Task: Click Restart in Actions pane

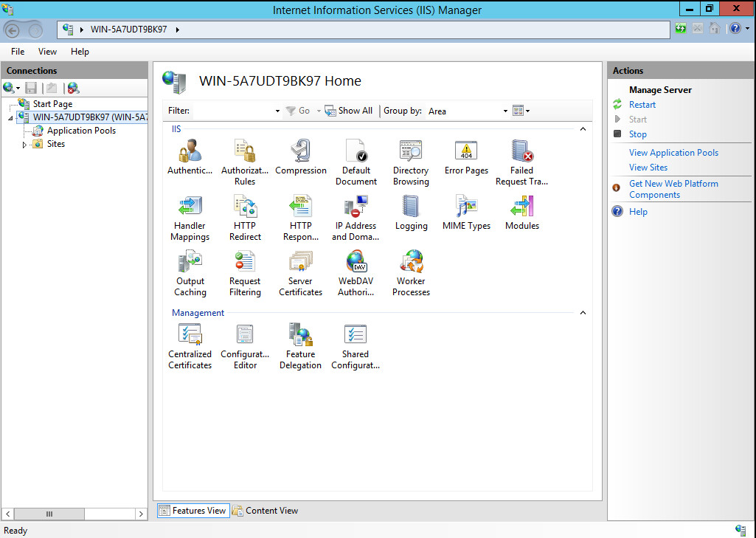Action: 642,105
